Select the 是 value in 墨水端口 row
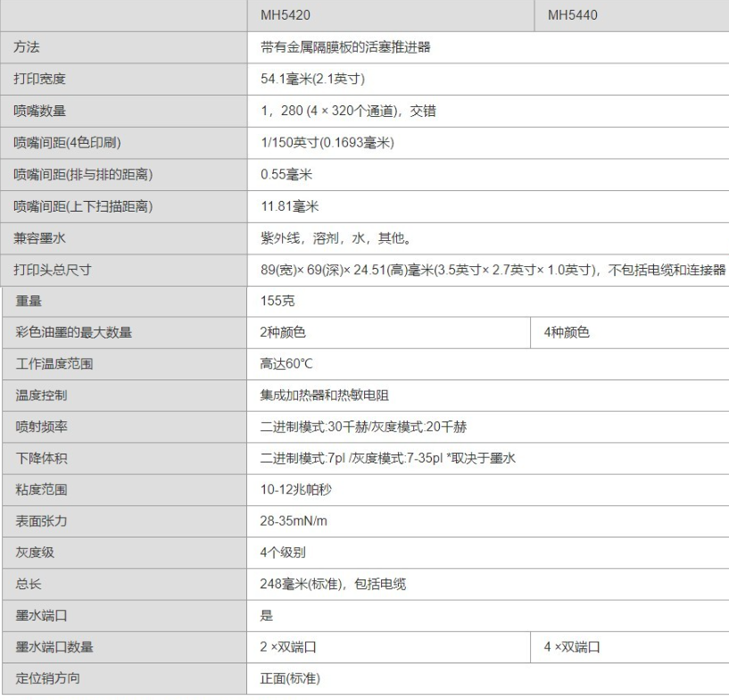Screen dimensions: 729x700 pyautogui.click(x=267, y=615)
